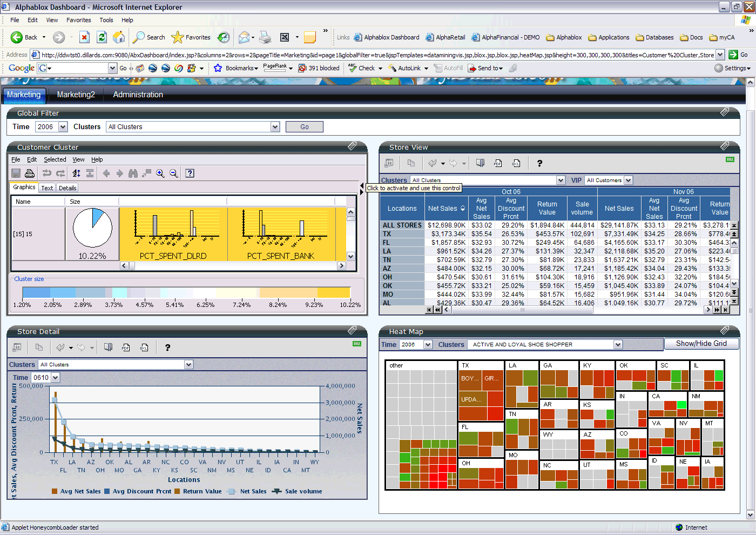Open Databases links folder
This screenshot has width=756, height=535.
pyautogui.click(x=654, y=37)
